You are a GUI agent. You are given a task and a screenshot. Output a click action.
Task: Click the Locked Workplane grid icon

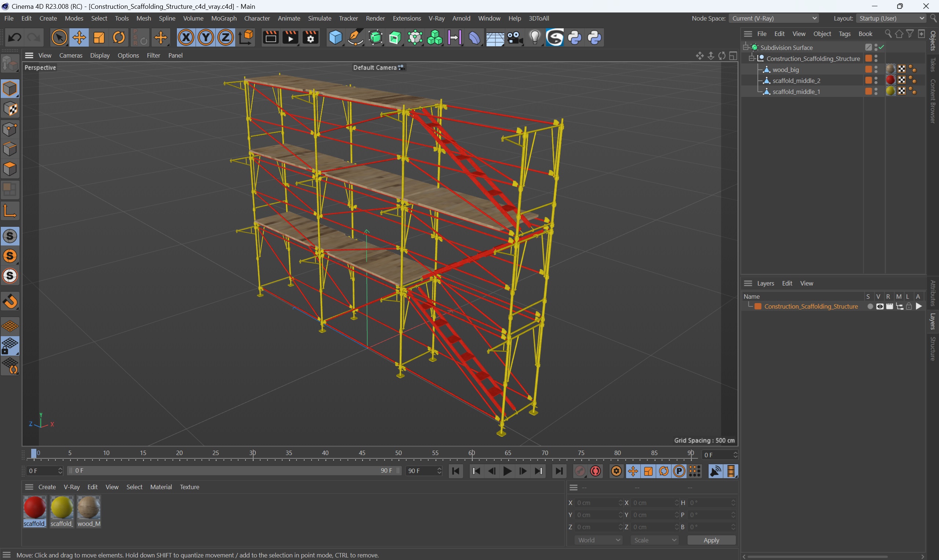(10, 346)
